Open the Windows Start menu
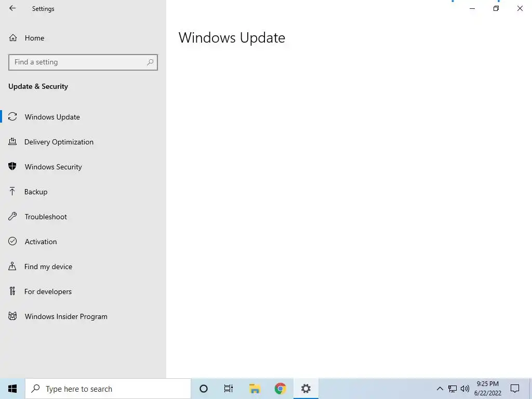Image resolution: width=532 pixels, height=399 pixels. click(12, 389)
